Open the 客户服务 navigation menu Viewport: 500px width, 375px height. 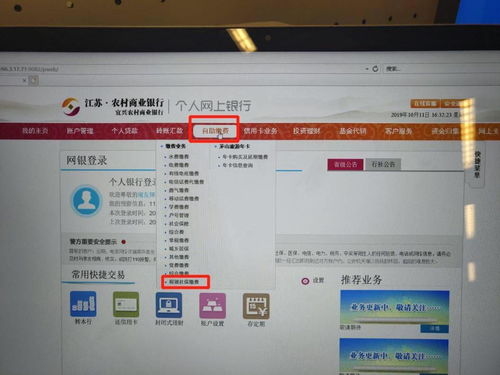[x=398, y=131]
